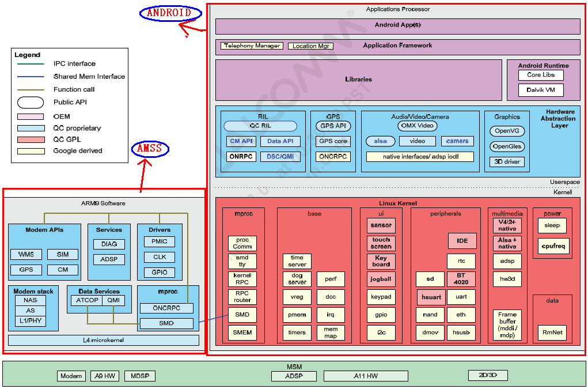This screenshot has height=389, width=588.
Task: Click the touch screen box under ui
Action: pos(381,243)
